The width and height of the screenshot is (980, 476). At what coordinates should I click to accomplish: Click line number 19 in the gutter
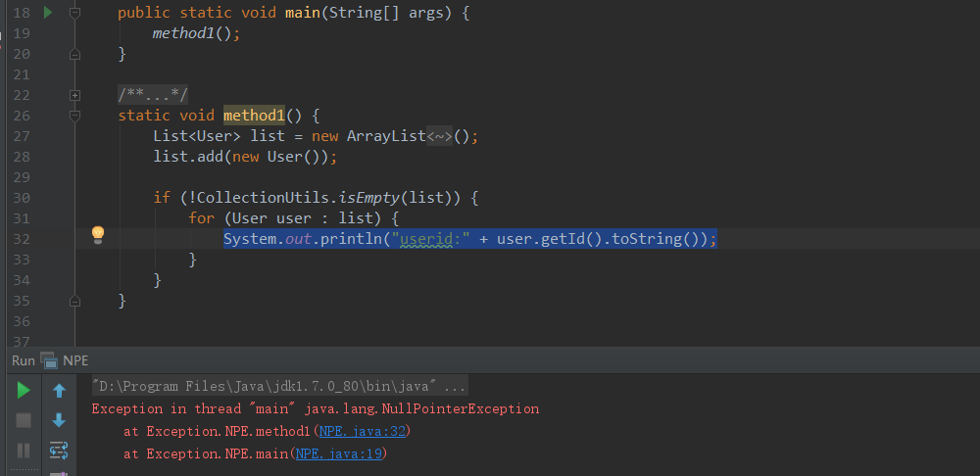pos(21,33)
